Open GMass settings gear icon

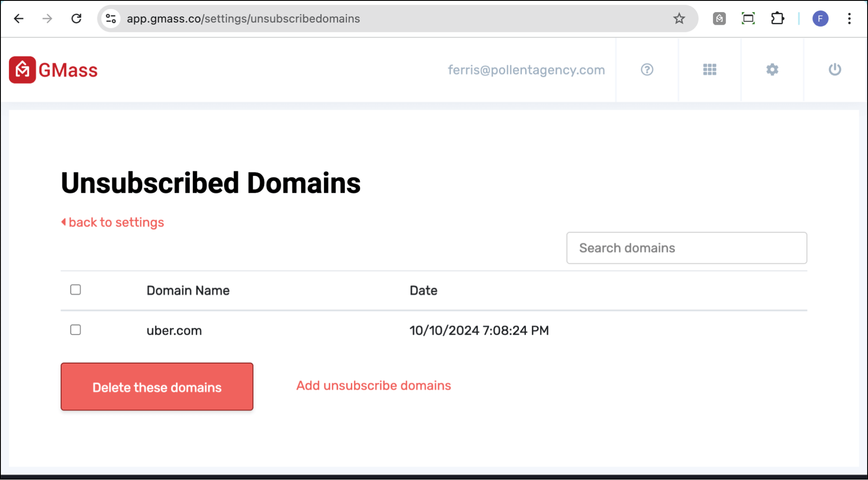(x=772, y=69)
